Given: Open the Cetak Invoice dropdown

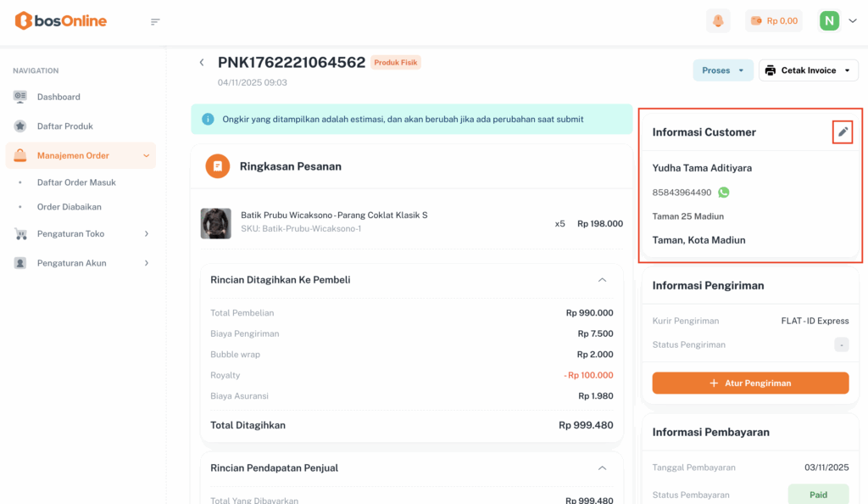Looking at the screenshot, I should [808, 70].
